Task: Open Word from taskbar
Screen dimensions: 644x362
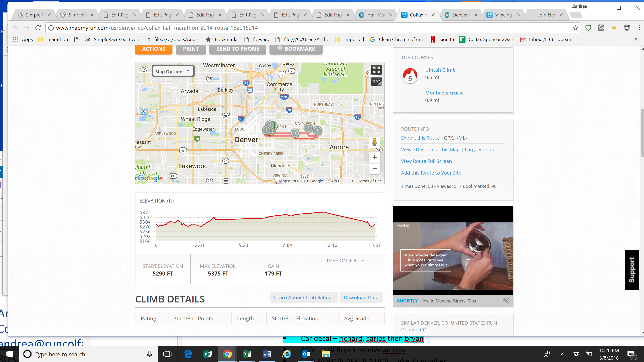Action: 267,354
